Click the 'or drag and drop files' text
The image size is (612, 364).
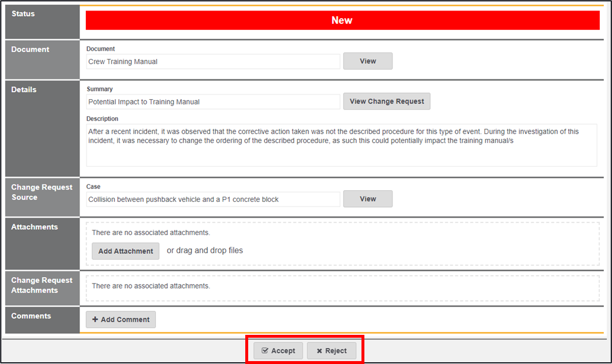point(205,251)
